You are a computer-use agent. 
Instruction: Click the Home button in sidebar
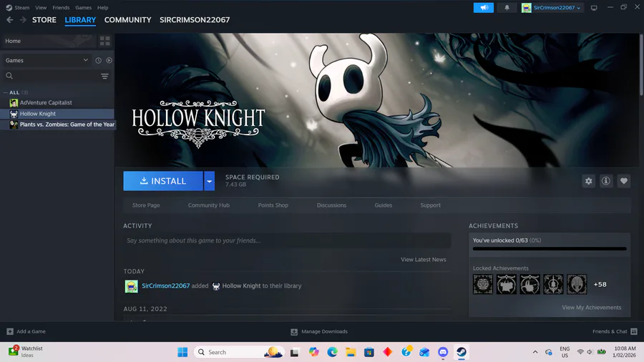click(49, 41)
